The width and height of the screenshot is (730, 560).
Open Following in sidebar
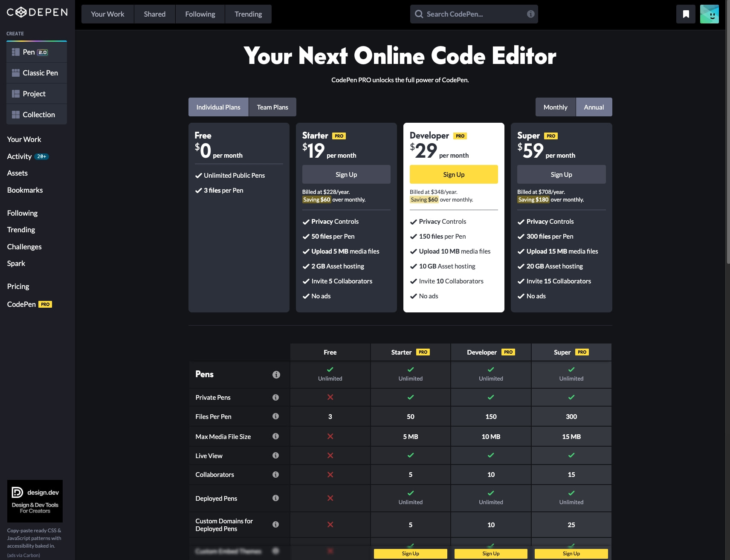coord(22,213)
